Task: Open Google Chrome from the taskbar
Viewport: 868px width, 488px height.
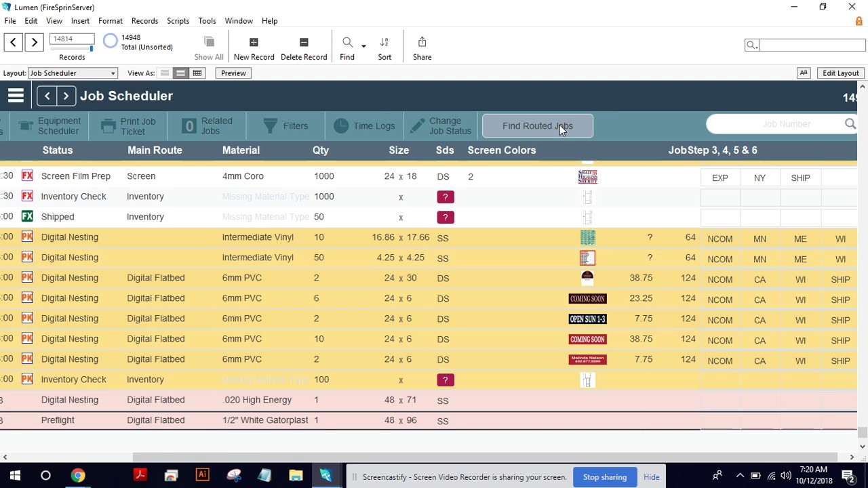Action: (x=78, y=476)
